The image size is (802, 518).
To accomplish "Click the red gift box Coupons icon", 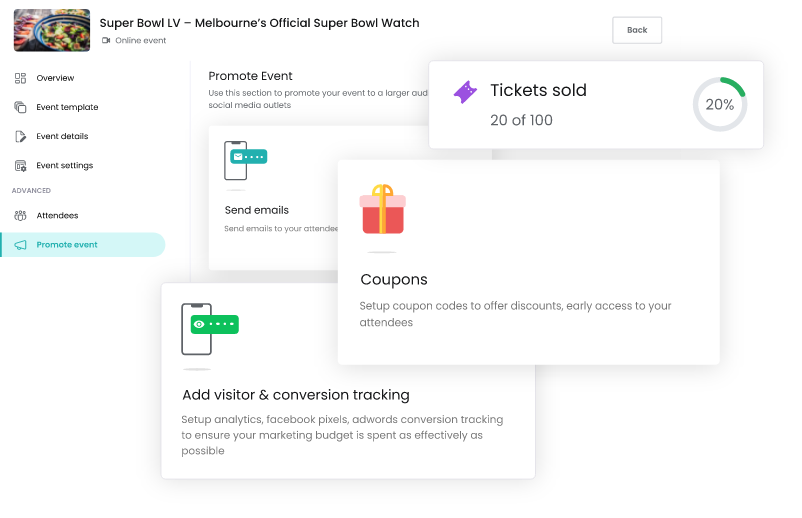I will tap(383, 209).
